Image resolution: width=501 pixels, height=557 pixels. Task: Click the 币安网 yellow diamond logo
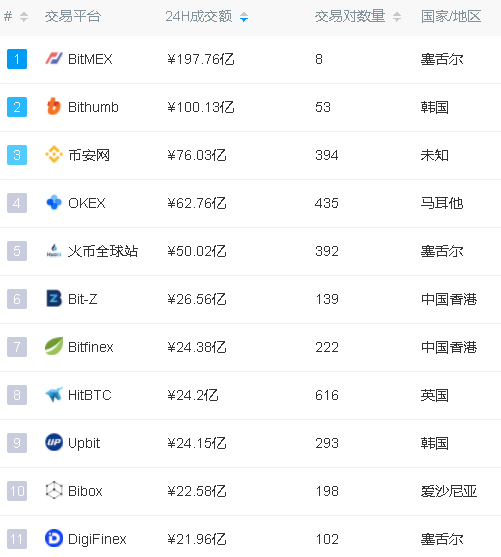54,155
